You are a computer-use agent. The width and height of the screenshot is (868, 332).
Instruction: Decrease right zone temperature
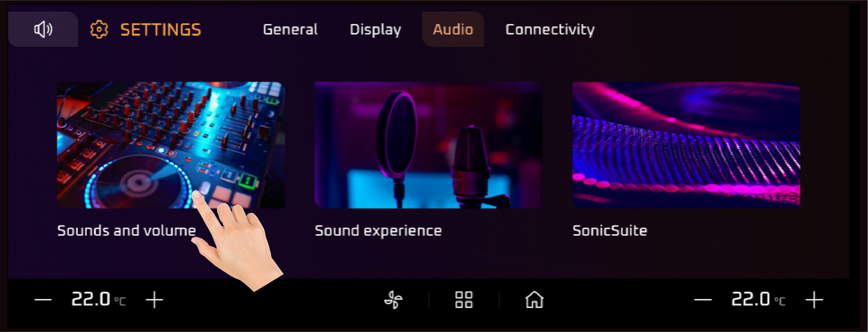pyautogui.click(x=703, y=300)
